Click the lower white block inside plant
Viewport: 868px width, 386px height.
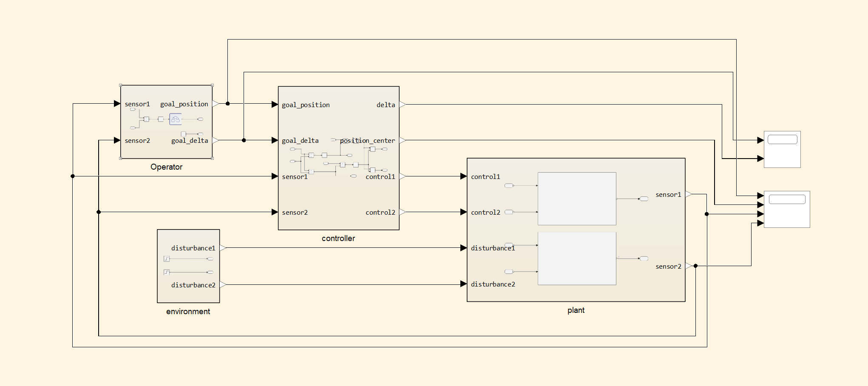coord(577,258)
